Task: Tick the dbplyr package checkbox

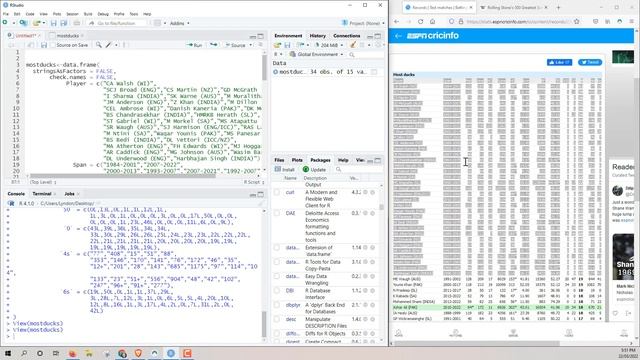Action: [277, 305]
